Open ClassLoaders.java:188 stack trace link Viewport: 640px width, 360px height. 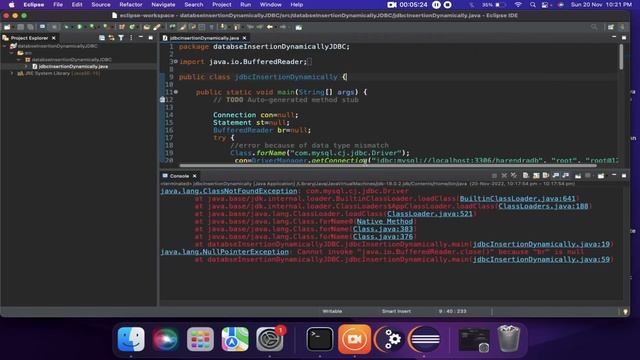tap(543, 206)
